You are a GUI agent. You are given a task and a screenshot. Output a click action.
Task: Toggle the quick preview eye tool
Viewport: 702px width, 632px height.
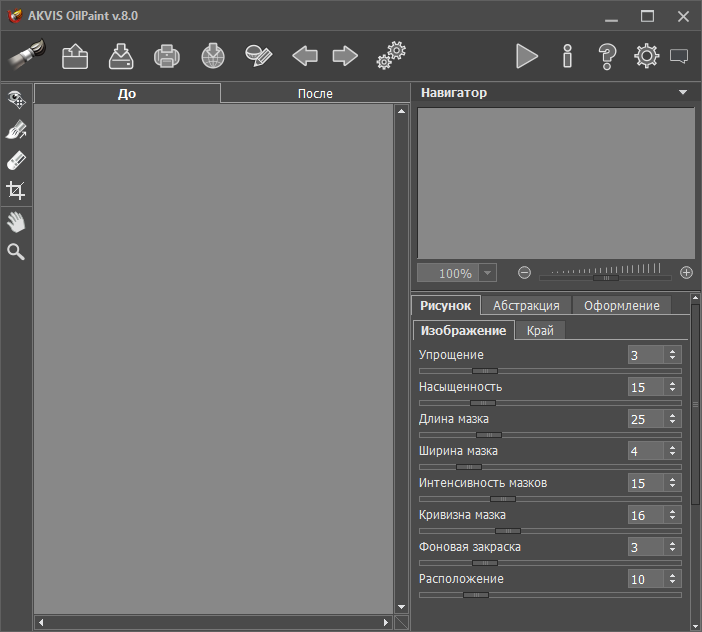click(x=17, y=99)
